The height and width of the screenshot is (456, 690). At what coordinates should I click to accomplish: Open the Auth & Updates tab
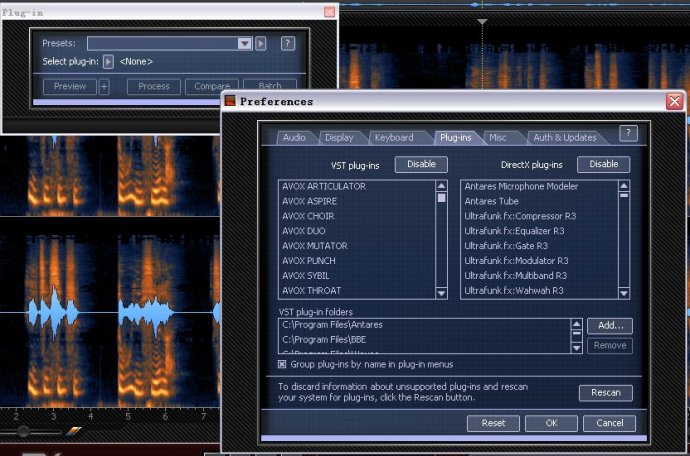[x=565, y=138]
